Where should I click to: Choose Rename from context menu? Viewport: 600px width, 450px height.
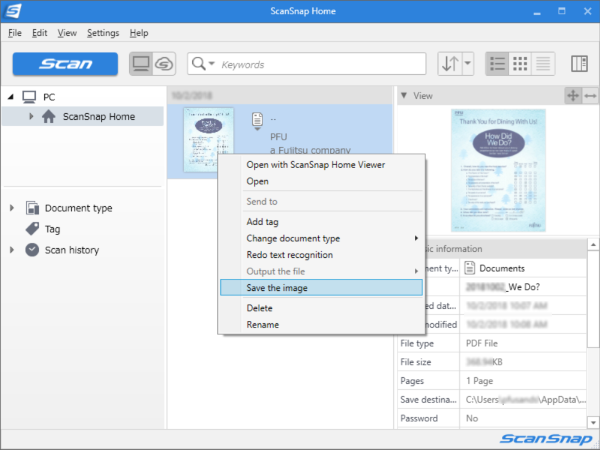tap(262, 324)
